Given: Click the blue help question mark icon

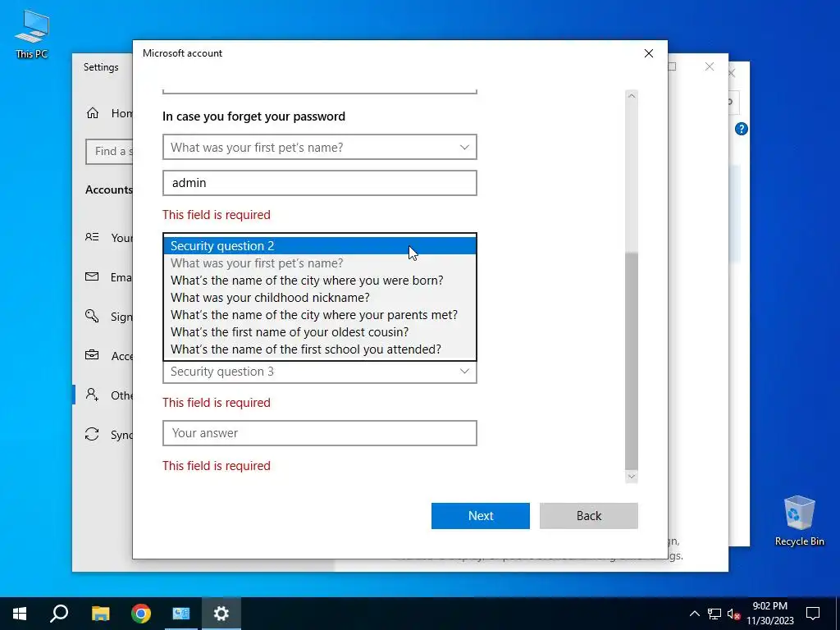Looking at the screenshot, I should pyautogui.click(x=742, y=129).
